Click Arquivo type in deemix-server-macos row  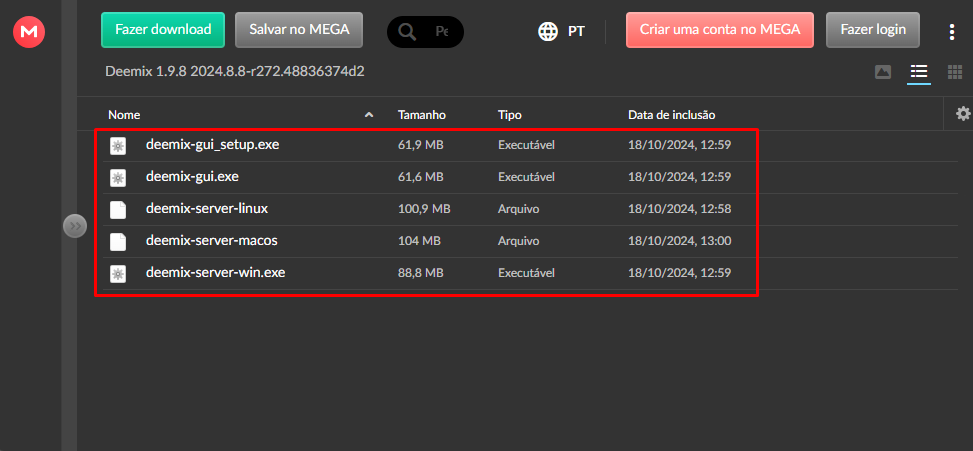click(518, 241)
